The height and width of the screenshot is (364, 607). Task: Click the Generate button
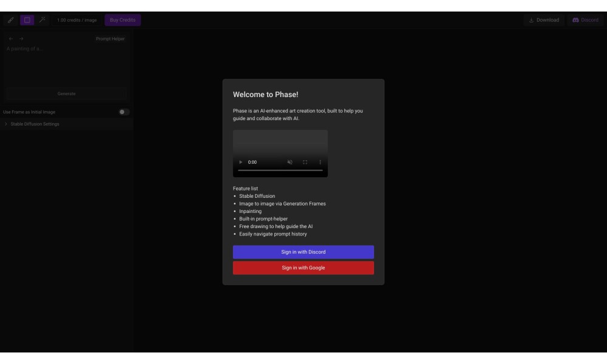click(x=66, y=93)
